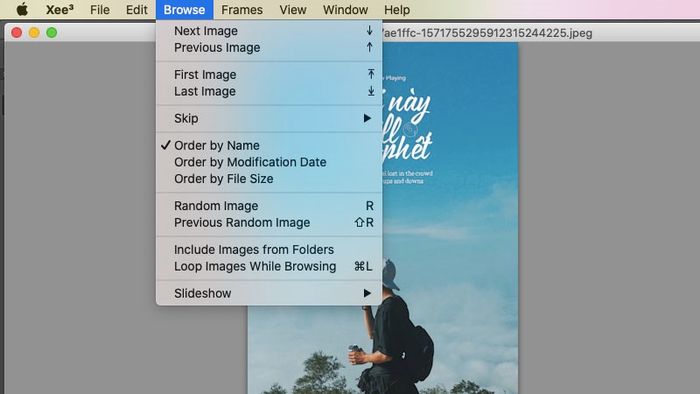
Task: Choose Previous Image menu entry
Action: pyautogui.click(x=269, y=48)
